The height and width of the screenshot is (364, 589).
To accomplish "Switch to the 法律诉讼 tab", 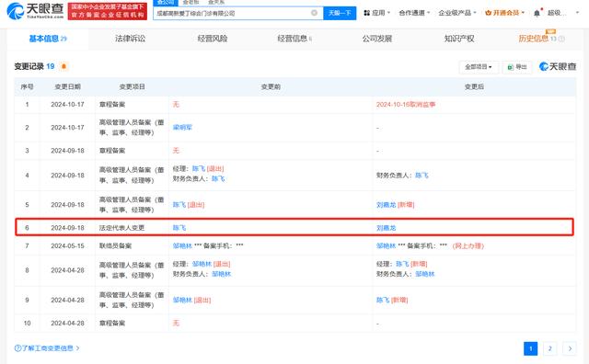I will pos(130,39).
